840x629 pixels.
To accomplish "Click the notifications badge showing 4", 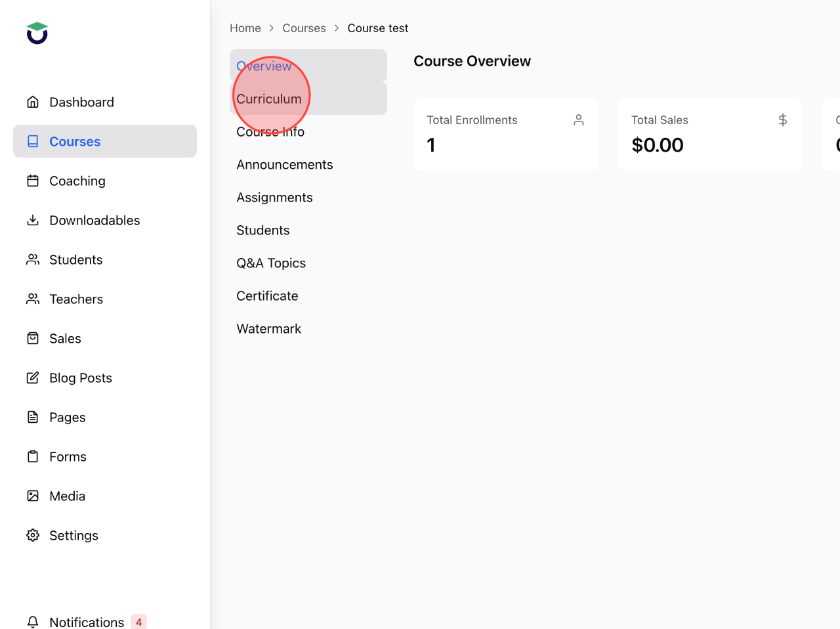I will point(138,622).
